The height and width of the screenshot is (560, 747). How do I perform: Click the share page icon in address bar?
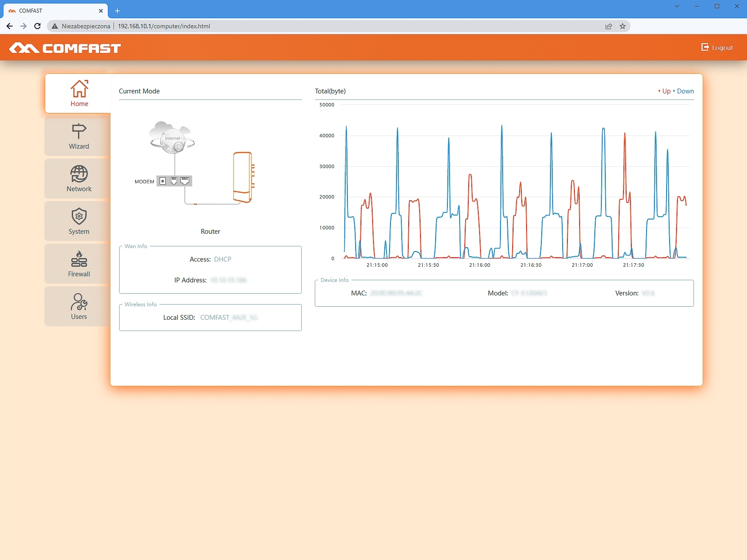coord(609,26)
